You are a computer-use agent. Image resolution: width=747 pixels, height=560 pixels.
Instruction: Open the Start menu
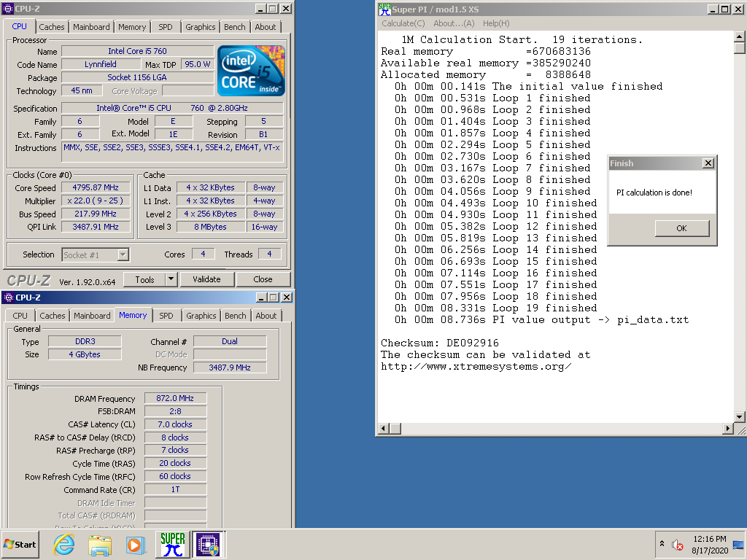coord(20,544)
